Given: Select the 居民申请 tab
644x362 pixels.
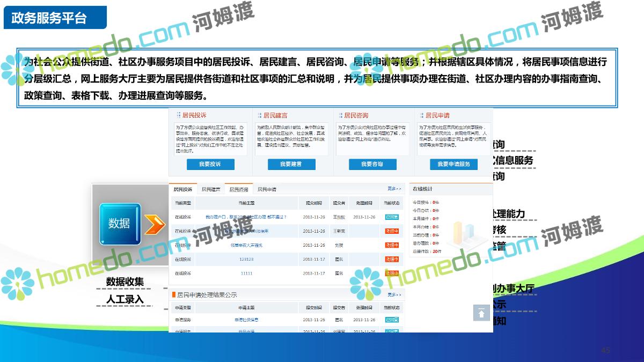Looking at the screenshot, I should pos(267,189).
